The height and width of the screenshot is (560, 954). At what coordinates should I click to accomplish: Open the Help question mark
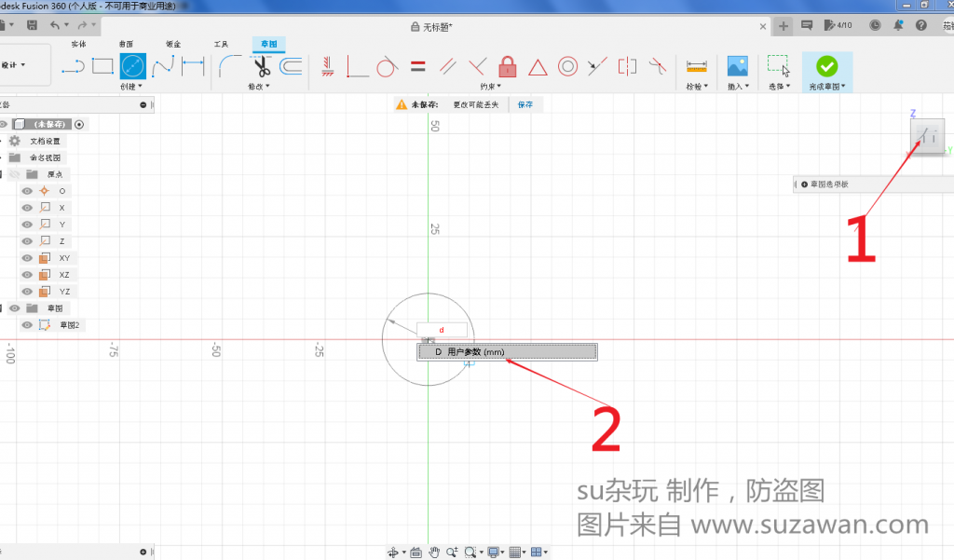(921, 25)
